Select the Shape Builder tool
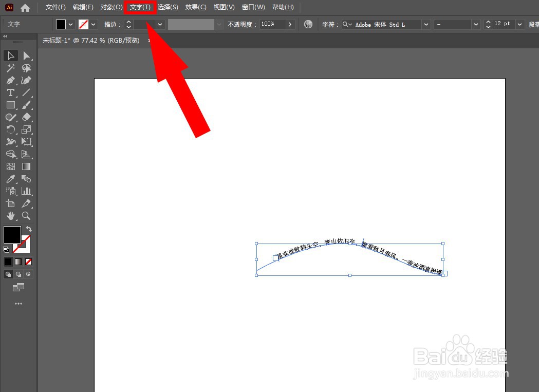The width and height of the screenshot is (539, 392). [11, 155]
